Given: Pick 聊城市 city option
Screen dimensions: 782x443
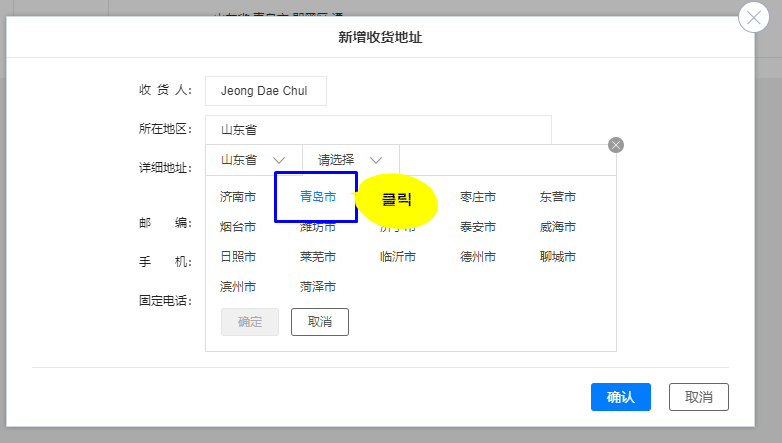Looking at the screenshot, I should pos(558,257).
